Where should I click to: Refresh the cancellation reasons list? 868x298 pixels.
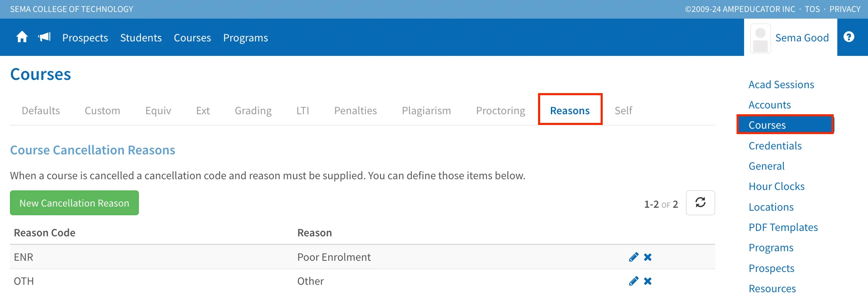pos(700,203)
